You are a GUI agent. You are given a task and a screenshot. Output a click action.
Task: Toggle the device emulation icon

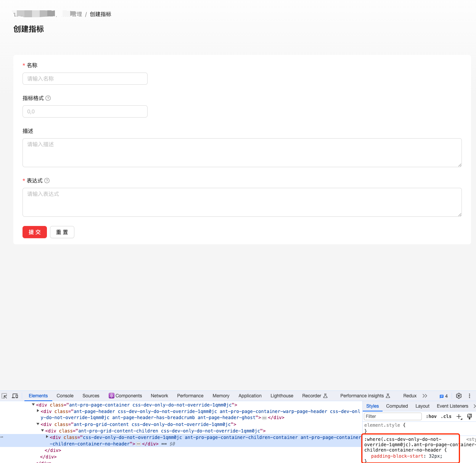click(x=15, y=396)
